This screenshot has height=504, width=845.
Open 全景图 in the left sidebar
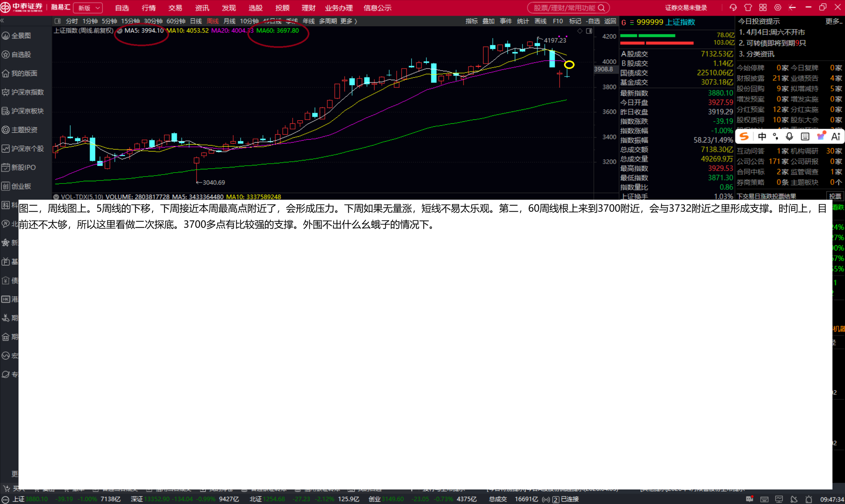(21, 36)
